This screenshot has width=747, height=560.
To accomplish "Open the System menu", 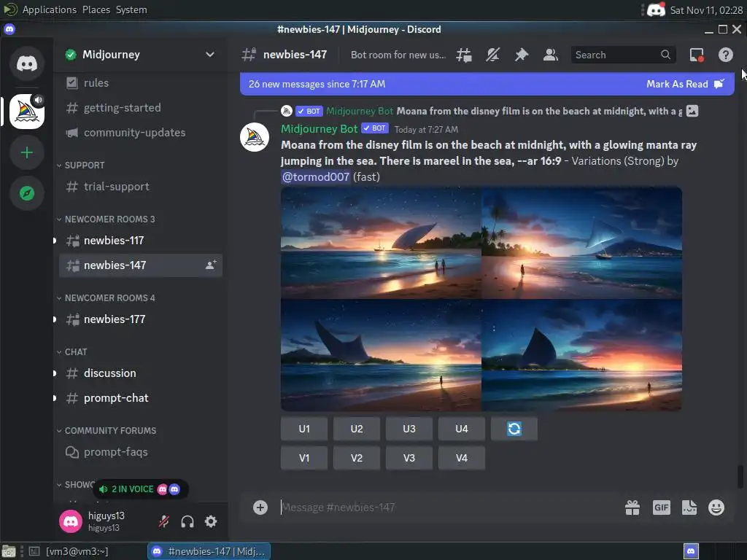I will tap(131, 9).
